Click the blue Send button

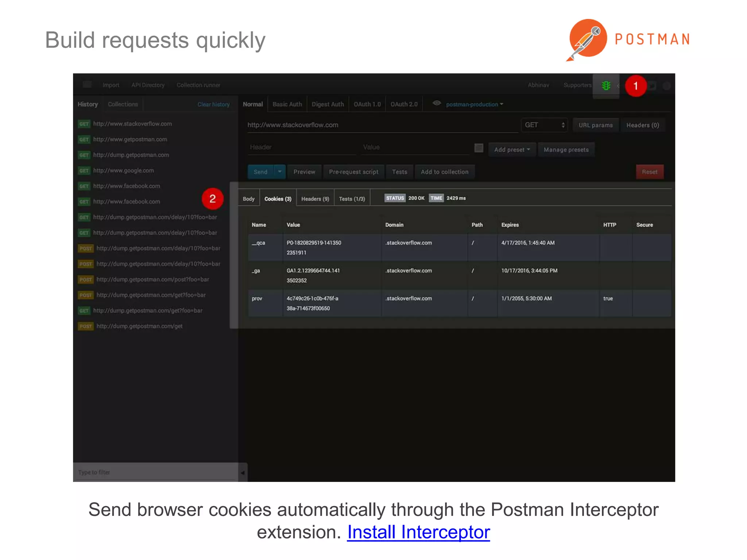(x=260, y=172)
